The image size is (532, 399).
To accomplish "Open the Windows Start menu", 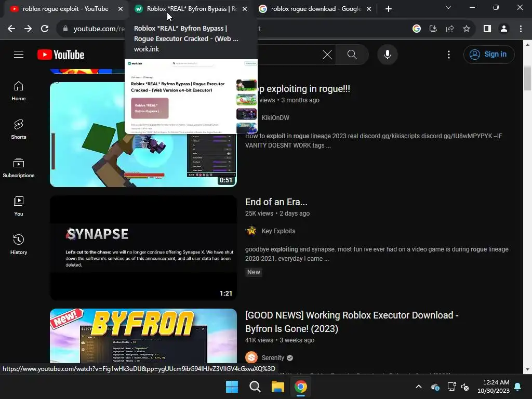I will pyautogui.click(x=232, y=387).
